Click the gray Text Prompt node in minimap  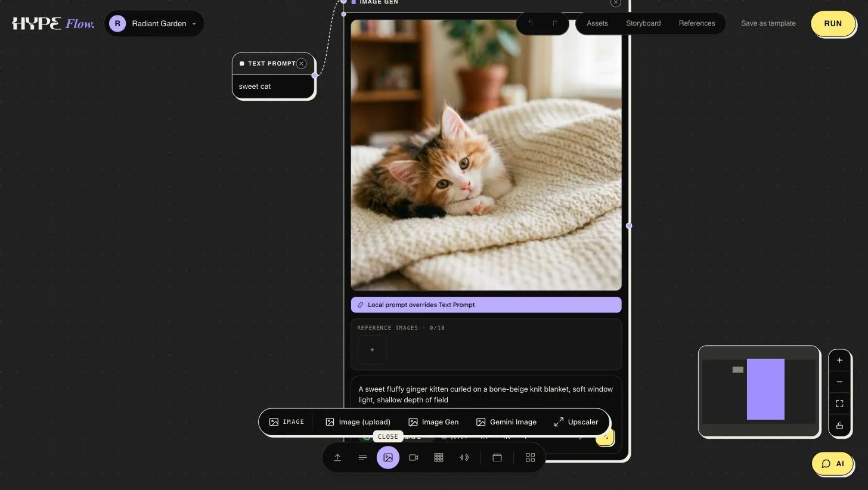tap(738, 370)
